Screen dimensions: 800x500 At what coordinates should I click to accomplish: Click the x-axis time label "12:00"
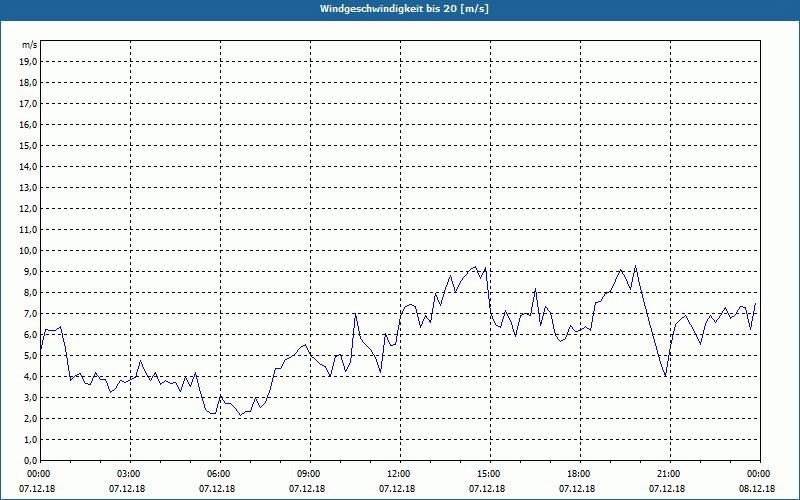coord(398,474)
